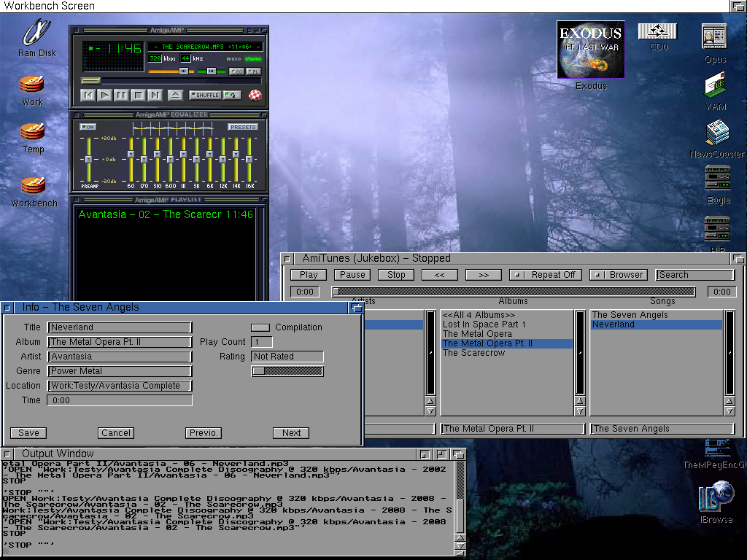Viewport: 747px width, 560px height.
Task: Click Stop in AmiTunes
Action: pyautogui.click(x=396, y=275)
